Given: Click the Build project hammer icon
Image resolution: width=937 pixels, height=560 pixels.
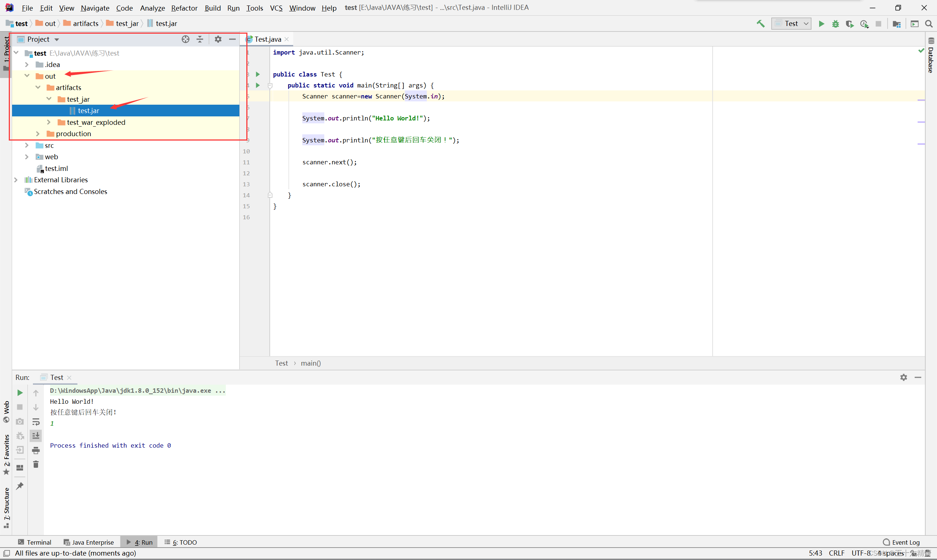Looking at the screenshot, I should pos(760,24).
